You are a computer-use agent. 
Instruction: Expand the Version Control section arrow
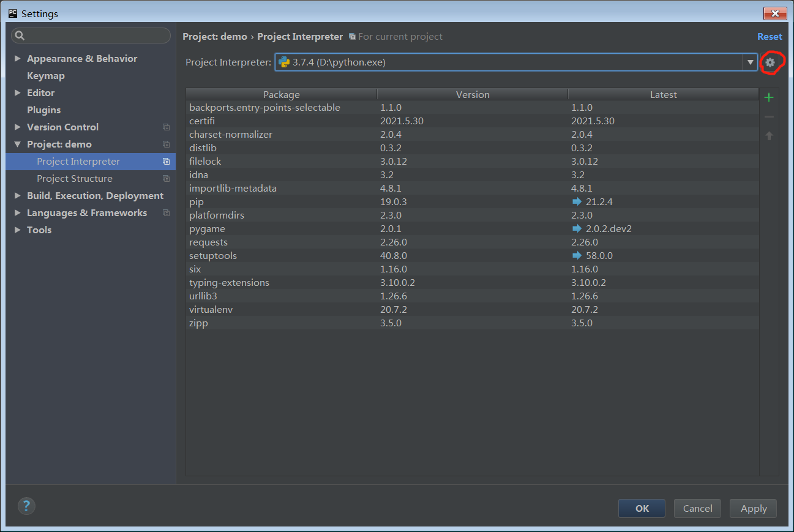18,127
